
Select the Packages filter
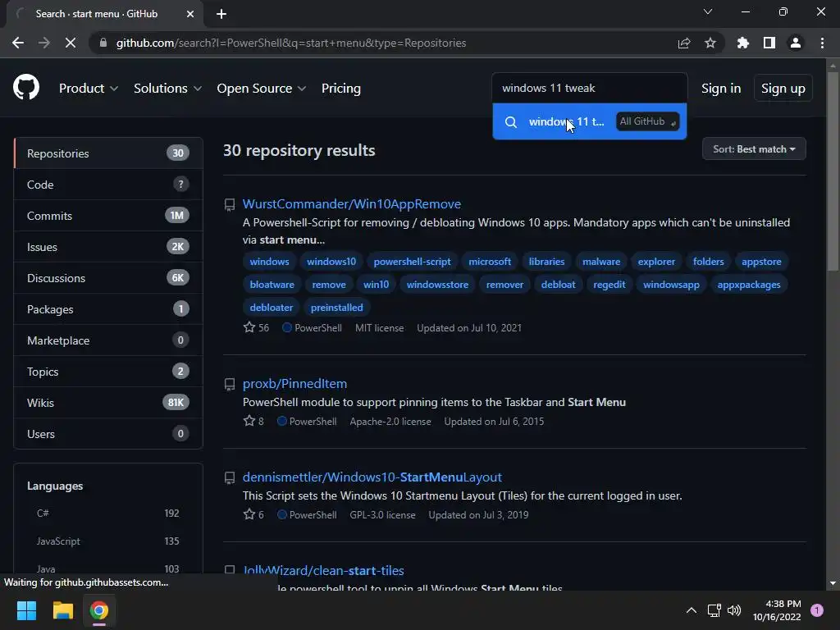click(x=108, y=309)
